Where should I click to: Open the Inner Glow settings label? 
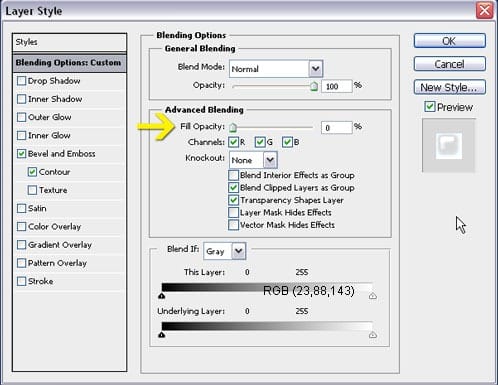49,136
